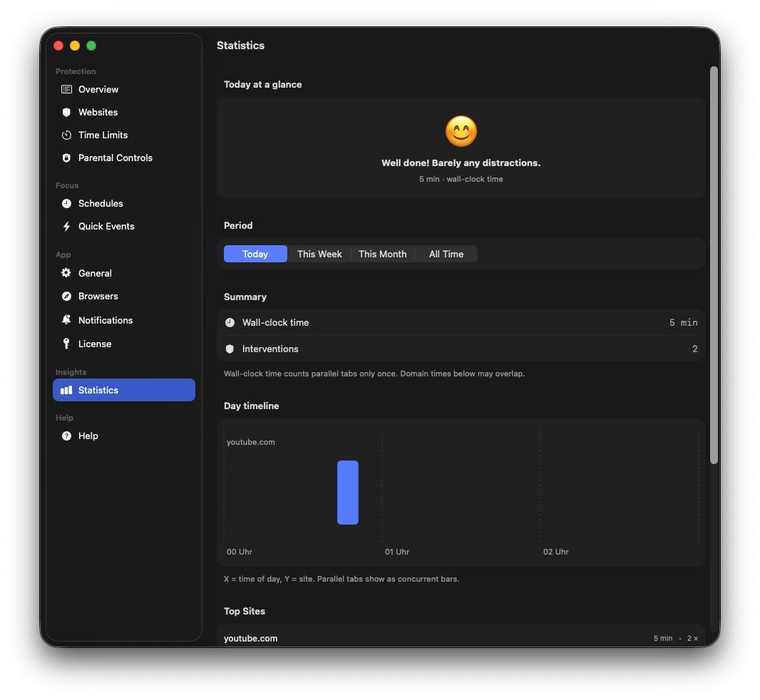Switch period to All Time
The image size is (760, 700).
pyautogui.click(x=446, y=254)
